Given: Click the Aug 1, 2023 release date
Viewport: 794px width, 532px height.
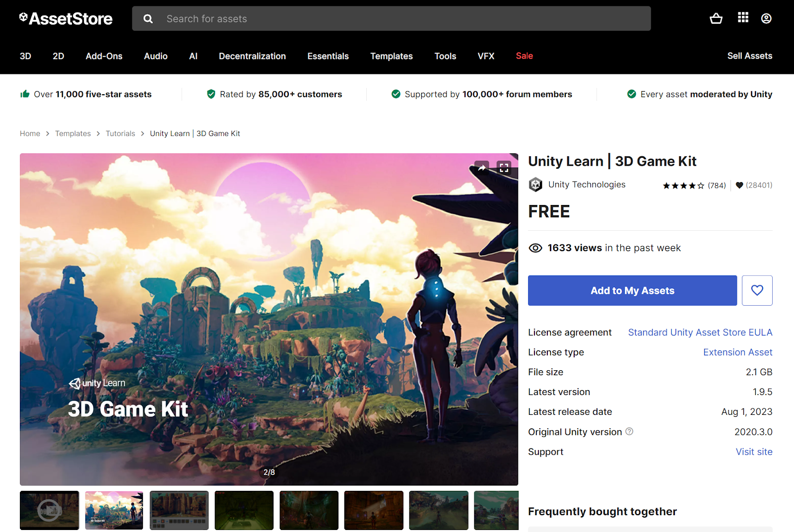Looking at the screenshot, I should click(x=747, y=412).
